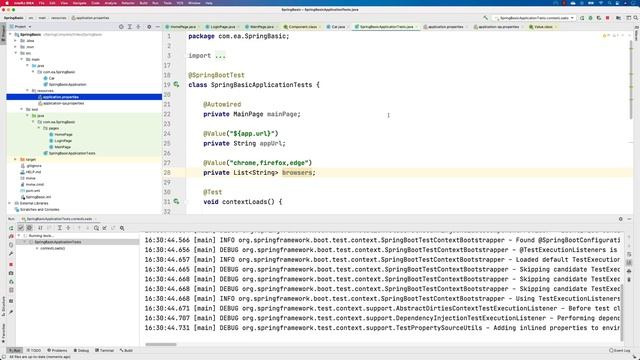Collapse all nodes in Project panel
This screenshot has height=360, width=640.
[138, 27]
